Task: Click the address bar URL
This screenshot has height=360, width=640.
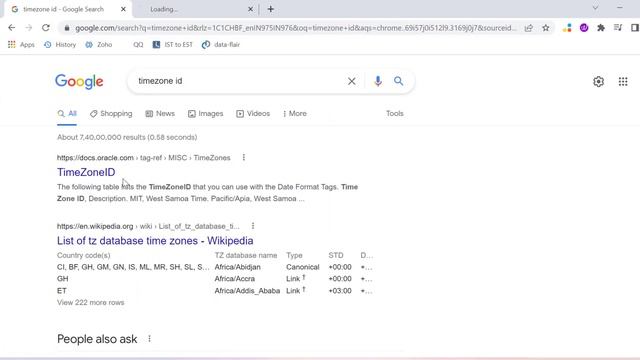Action: pyautogui.click(x=296, y=28)
